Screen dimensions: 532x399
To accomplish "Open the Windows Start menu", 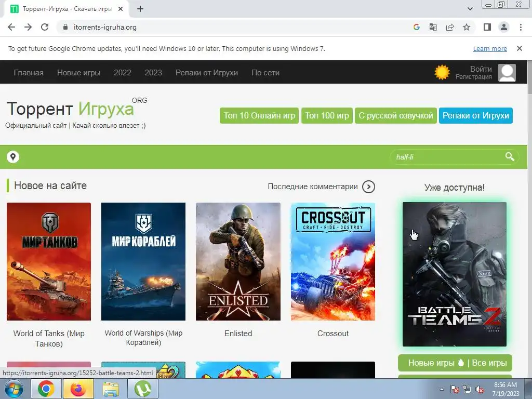I will click(14, 389).
